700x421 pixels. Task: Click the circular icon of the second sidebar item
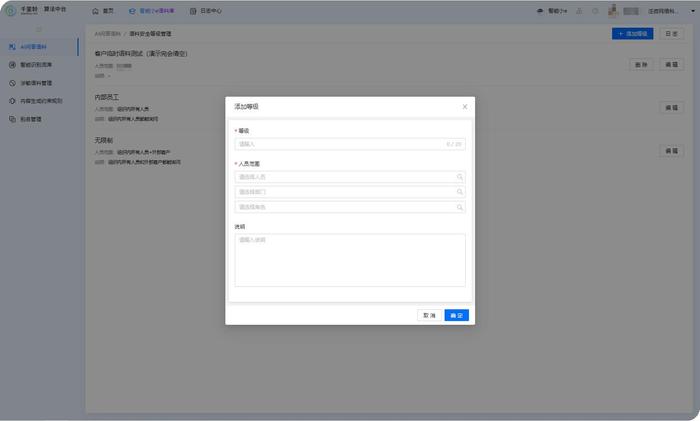[12, 65]
